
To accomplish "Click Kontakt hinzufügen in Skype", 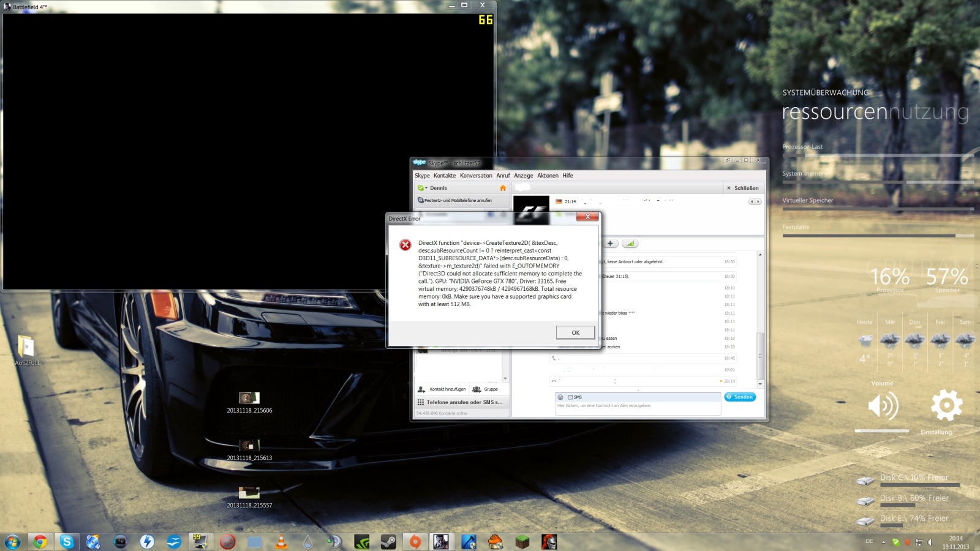I will coord(442,389).
